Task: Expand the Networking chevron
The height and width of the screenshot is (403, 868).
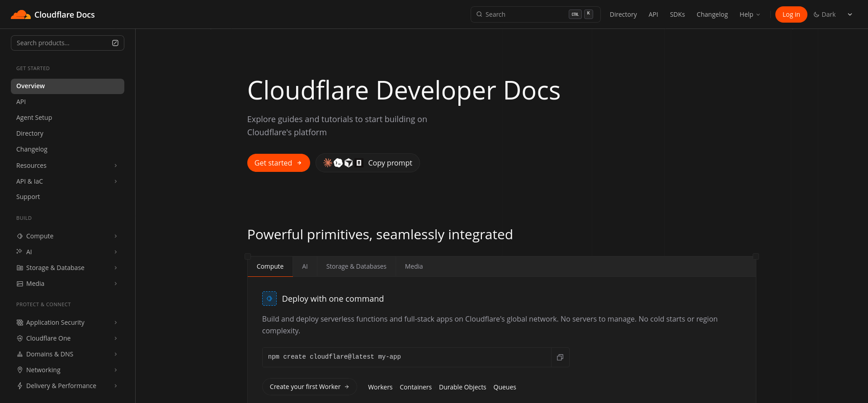Action: [116, 370]
